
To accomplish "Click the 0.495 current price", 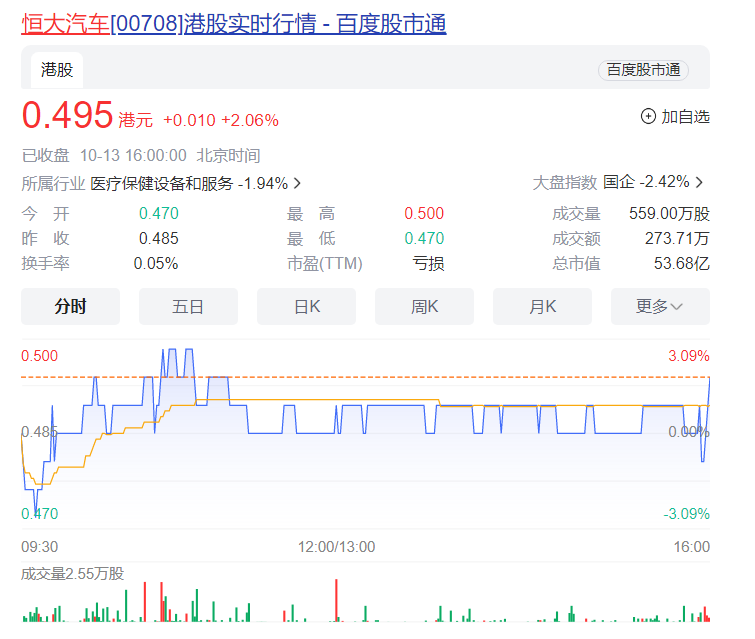I will click(x=68, y=116).
